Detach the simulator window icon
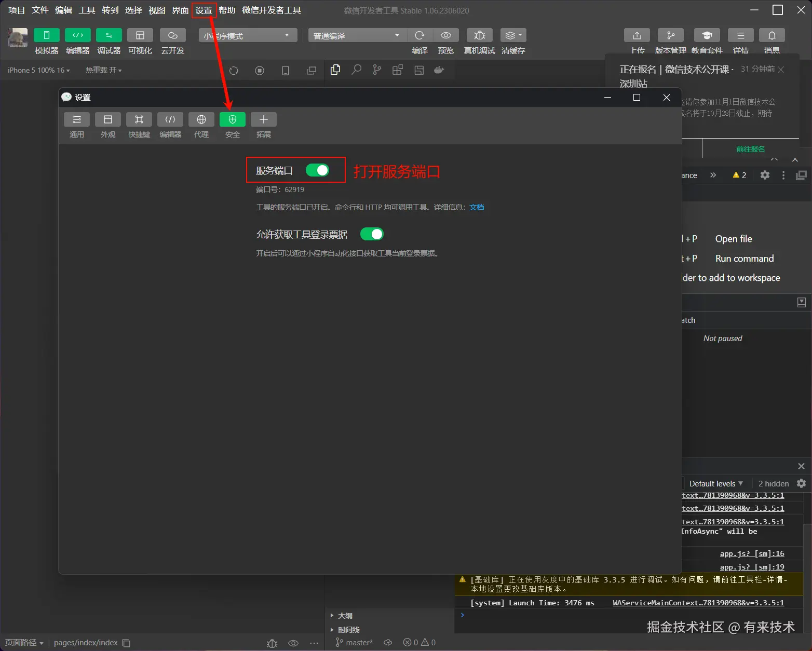 (x=312, y=71)
